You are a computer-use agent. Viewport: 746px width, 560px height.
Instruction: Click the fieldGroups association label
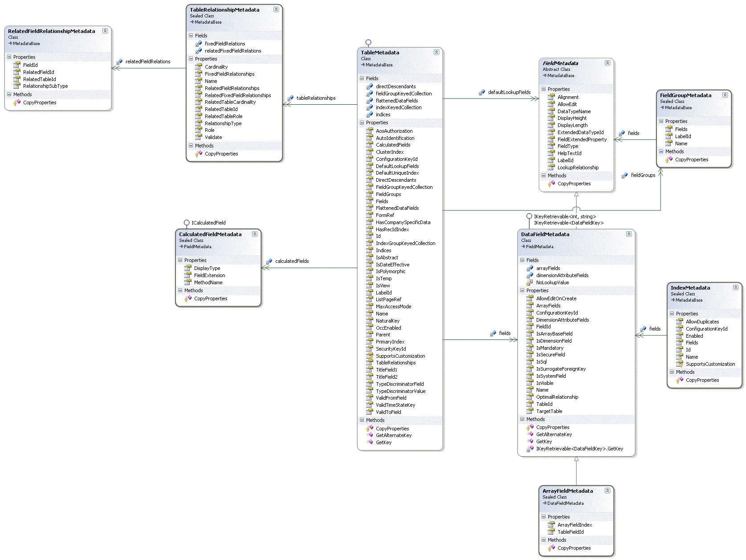coord(643,175)
